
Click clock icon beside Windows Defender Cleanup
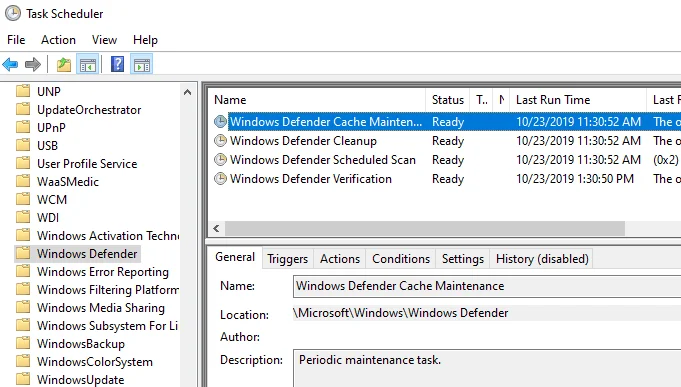(221, 141)
